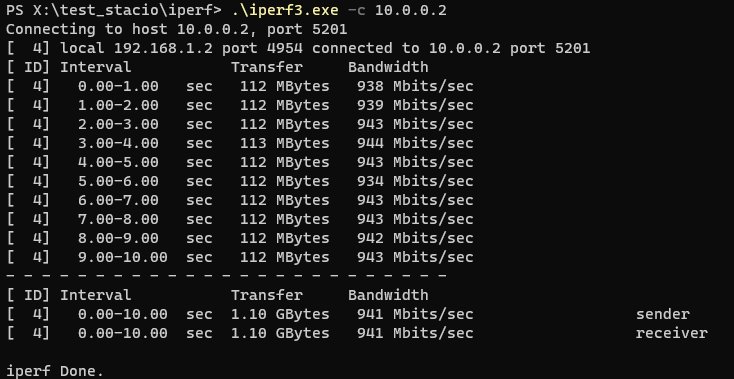Click the 'iperf Done.' message
This screenshot has height=379, width=734.
pyautogui.click(x=55, y=372)
